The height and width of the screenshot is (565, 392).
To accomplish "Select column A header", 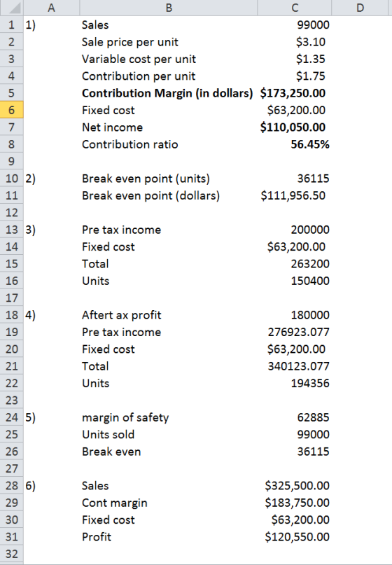I will [52, 8].
